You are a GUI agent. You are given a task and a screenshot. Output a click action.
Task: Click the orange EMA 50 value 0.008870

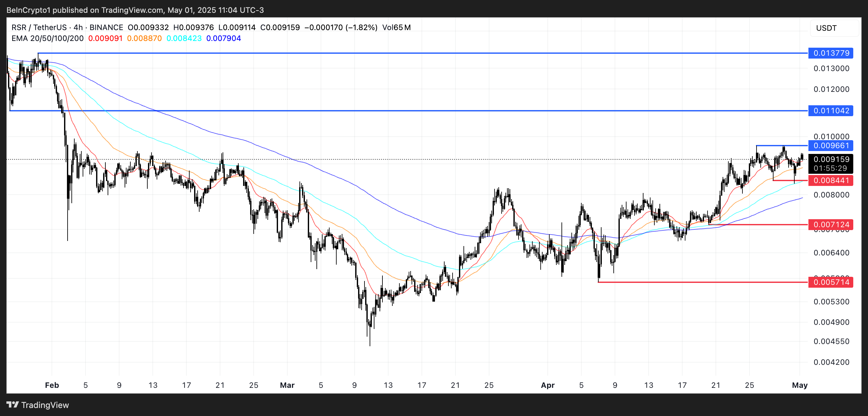(144, 38)
